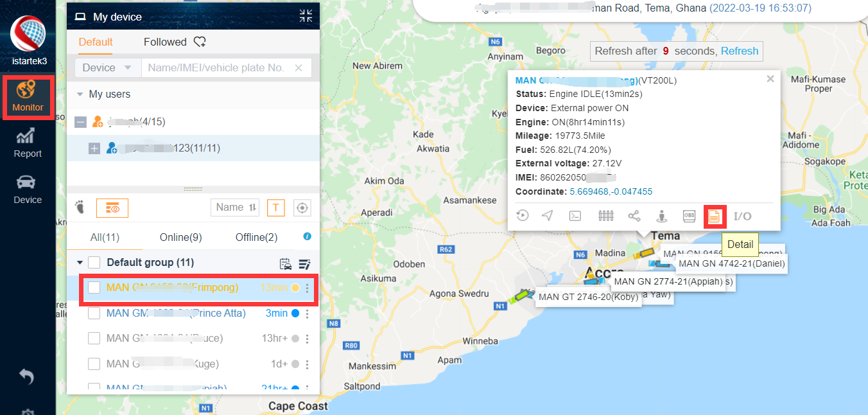
Task: Click the 2022-03-19 16:53:07 timestamp
Action: point(760,8)
